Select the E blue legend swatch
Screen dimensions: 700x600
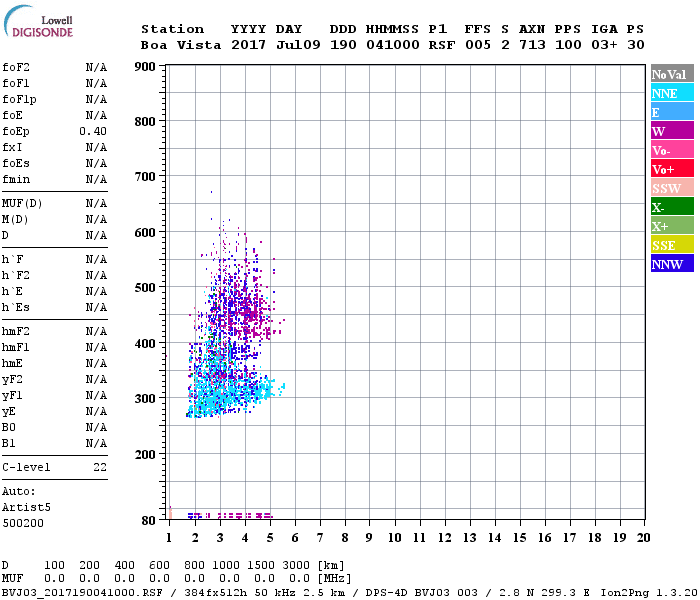tap(672, 112)
